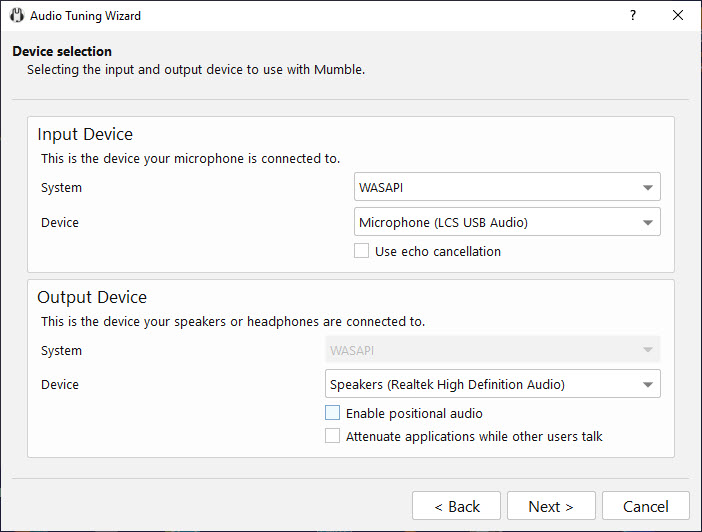
Task: Proceed with the Next button
Action: 551,506
